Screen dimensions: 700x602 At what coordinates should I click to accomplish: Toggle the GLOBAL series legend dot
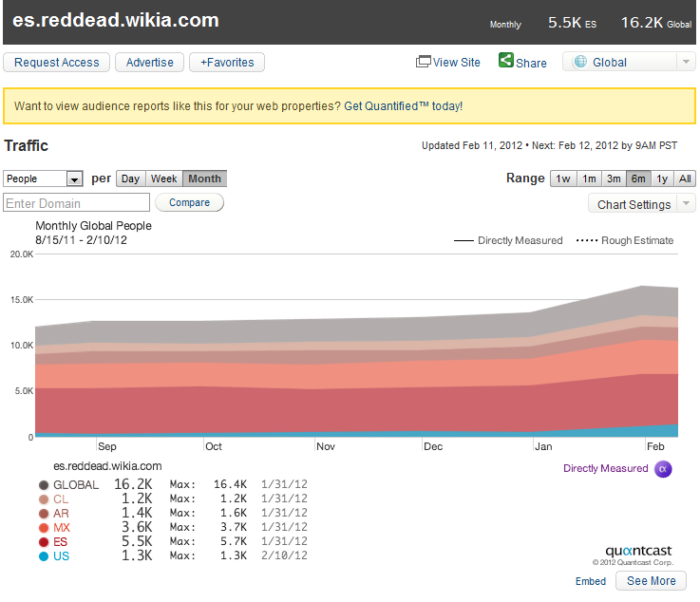pyautogui.click(x=44, y=485)
